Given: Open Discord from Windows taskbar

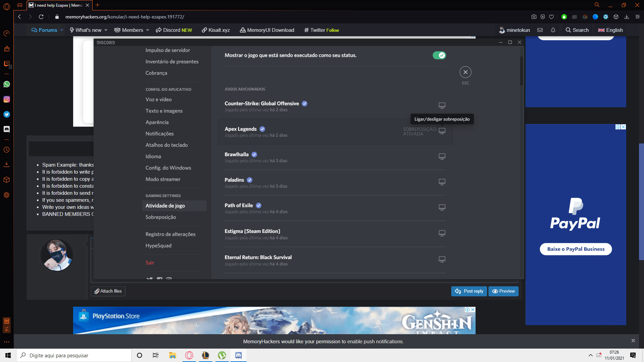Looking at the screenshot, I should coord(238,355).
